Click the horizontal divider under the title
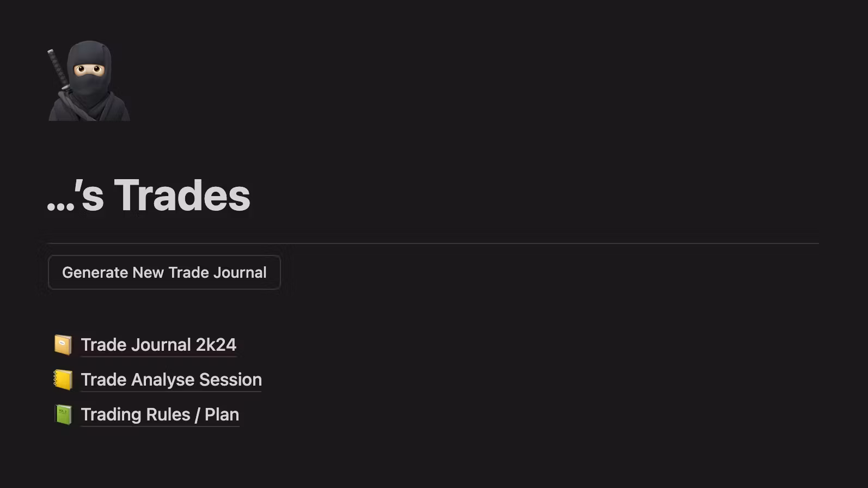Viewport: 868px width, 488px height. point(433,243)
